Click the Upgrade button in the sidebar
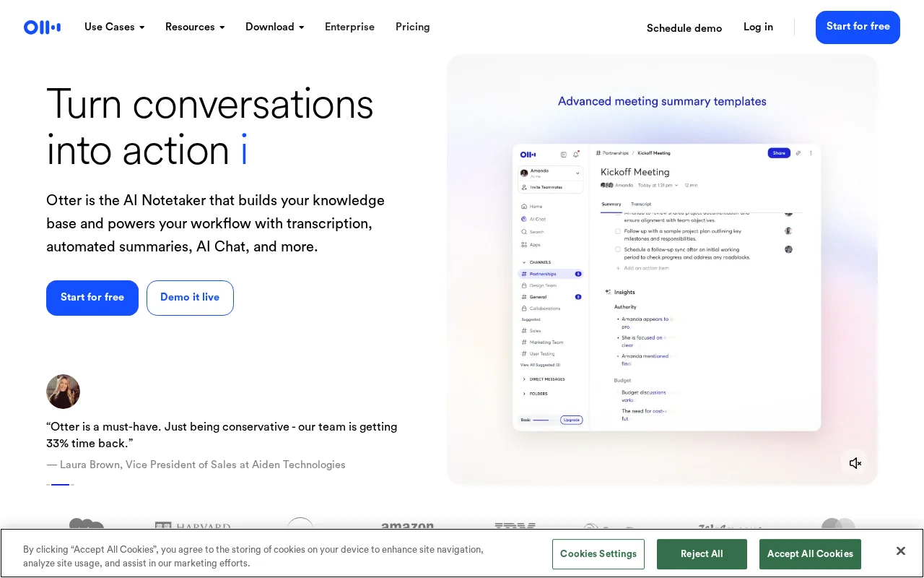This screenshot has width=924, height=578. [x=571, y=420]
